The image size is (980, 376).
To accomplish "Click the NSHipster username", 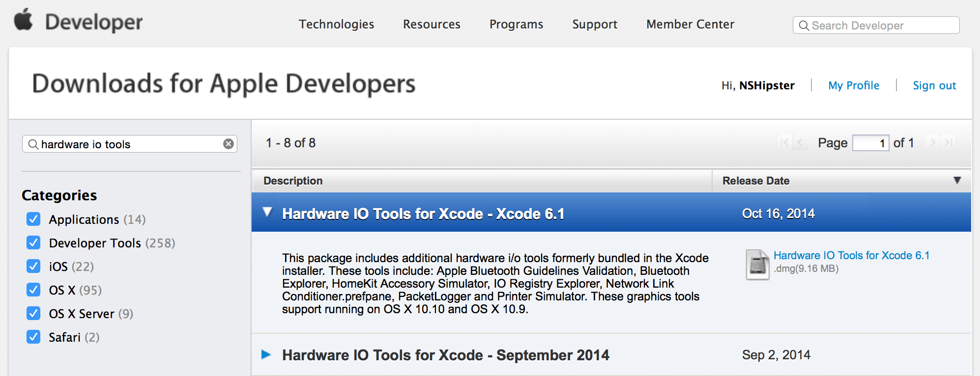I will (767, 85).
